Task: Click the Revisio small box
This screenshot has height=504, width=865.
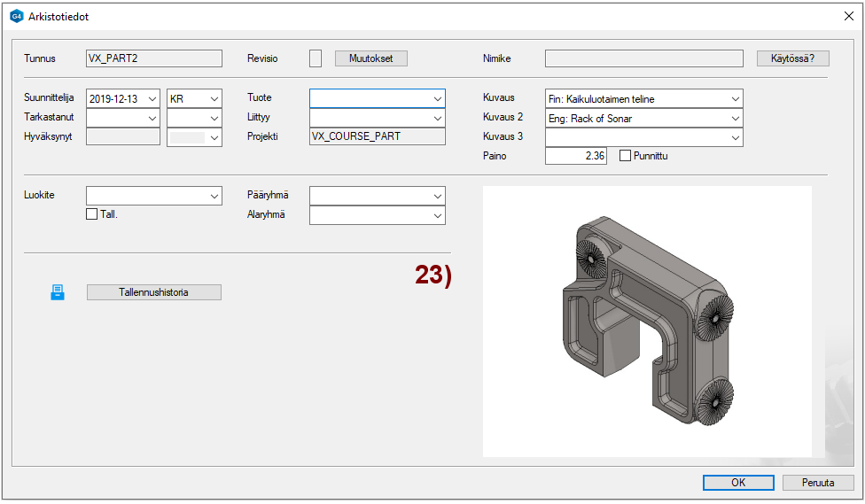Action: (x=316, y=58)
